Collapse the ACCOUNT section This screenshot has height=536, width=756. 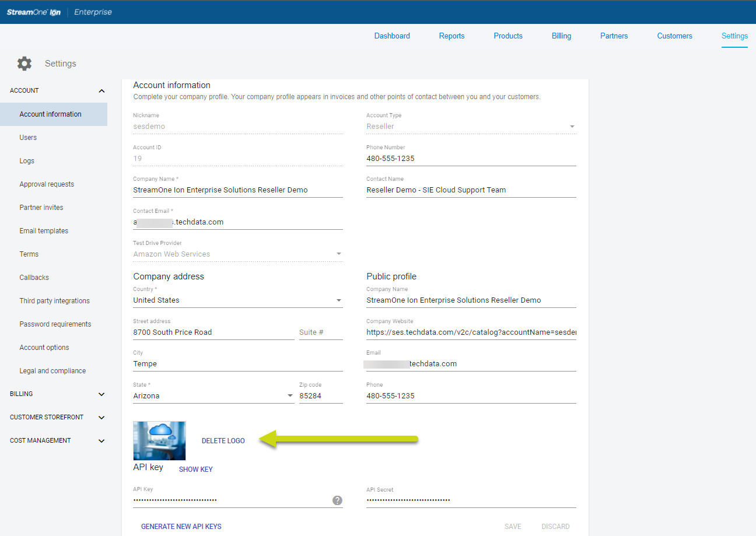click(x=101, y=91)
